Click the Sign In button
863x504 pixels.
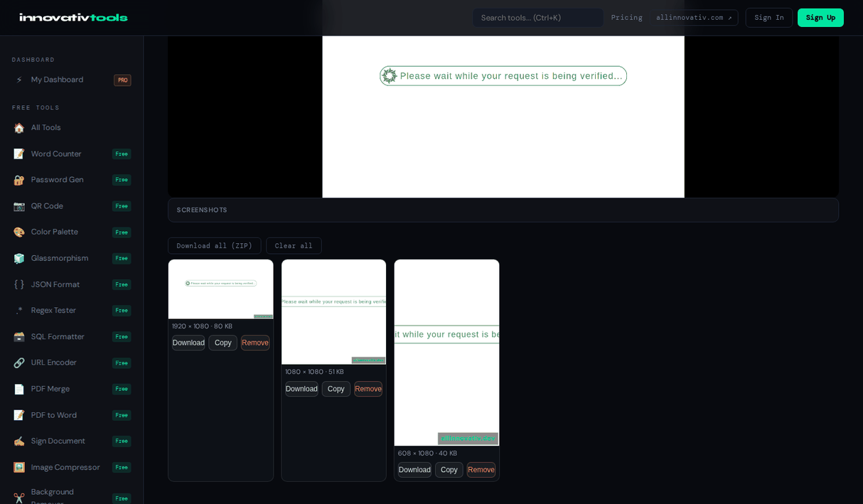(769, 18)
